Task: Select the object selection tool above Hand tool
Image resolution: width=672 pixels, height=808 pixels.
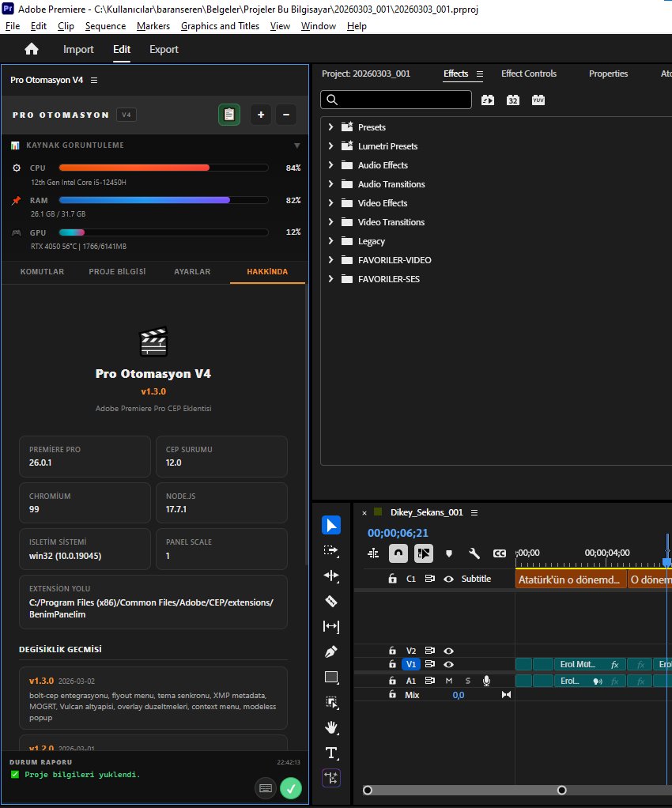Action: 330,702
